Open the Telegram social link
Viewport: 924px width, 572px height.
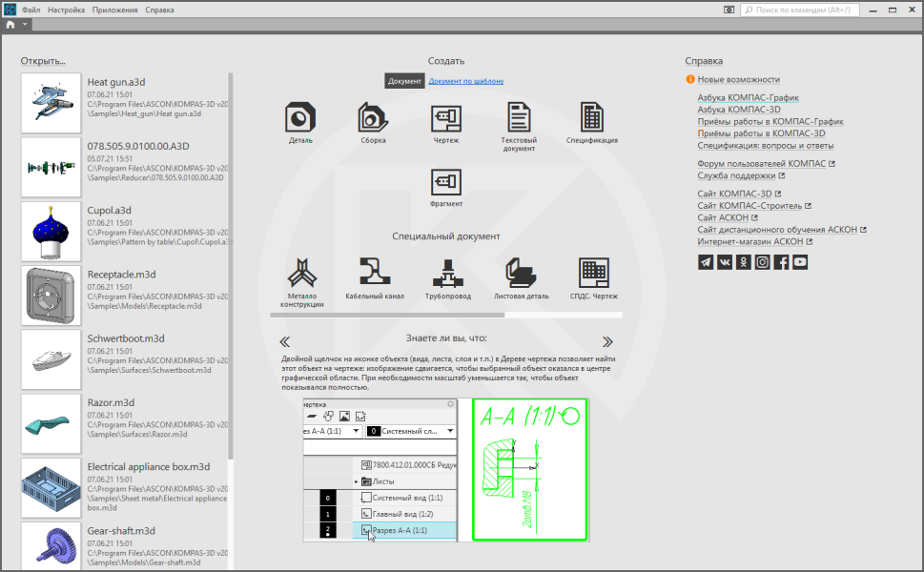click(706, 262)
